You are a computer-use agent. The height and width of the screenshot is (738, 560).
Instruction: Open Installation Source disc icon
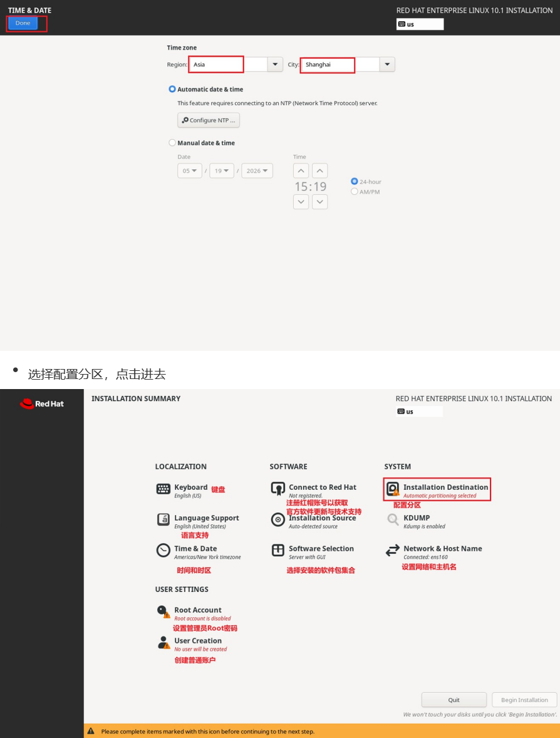[x=277, y=519]
